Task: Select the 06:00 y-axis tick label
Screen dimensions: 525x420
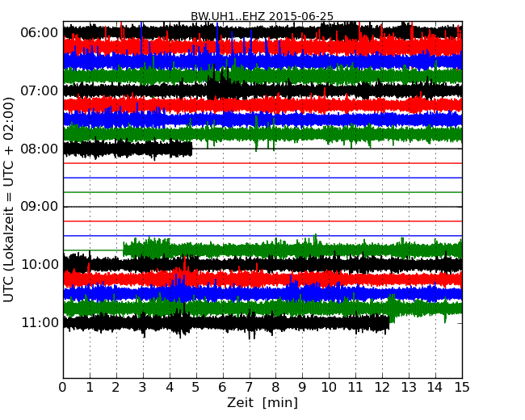Action: 39,33
